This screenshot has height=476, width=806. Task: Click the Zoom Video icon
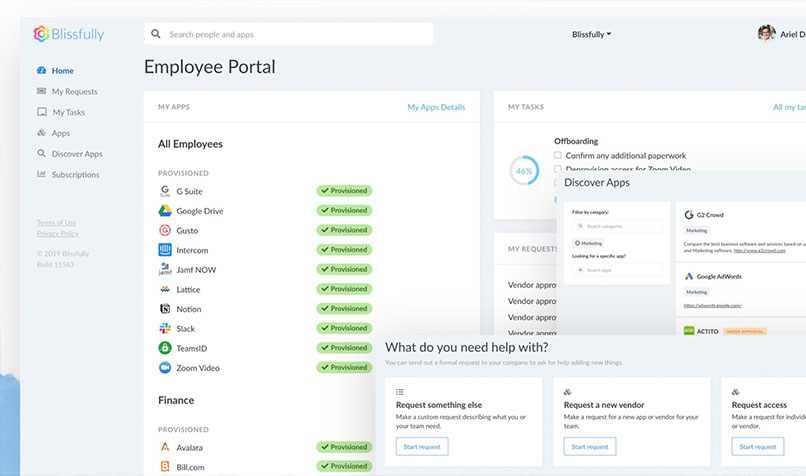165,368
